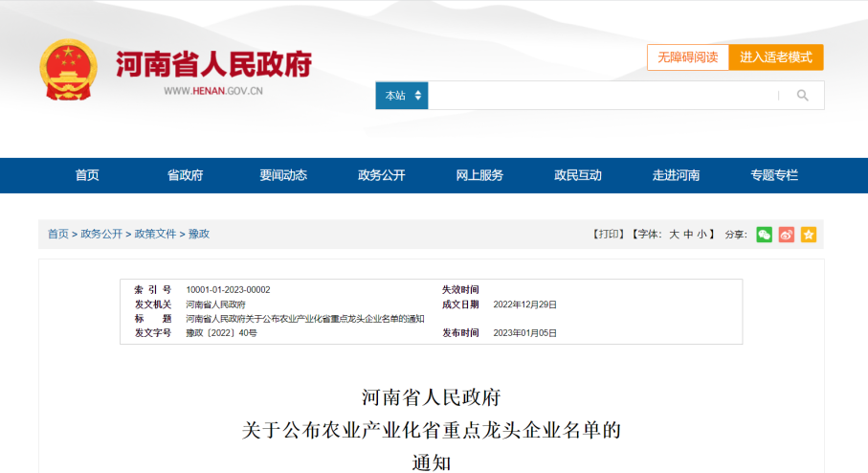Viewport: 868px width, 473px height.
Task: Open the 首页 navigation menu item
Action: [x=87, y=175]
